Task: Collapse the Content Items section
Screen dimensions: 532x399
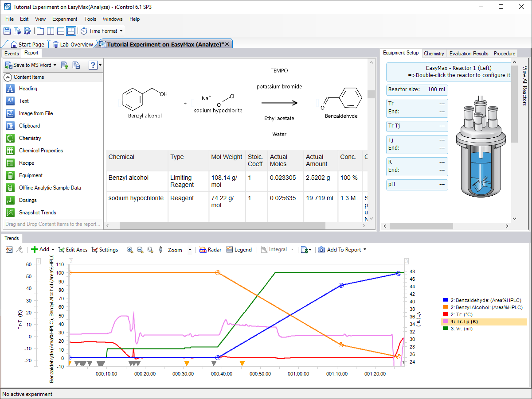Action: point(8,77)
